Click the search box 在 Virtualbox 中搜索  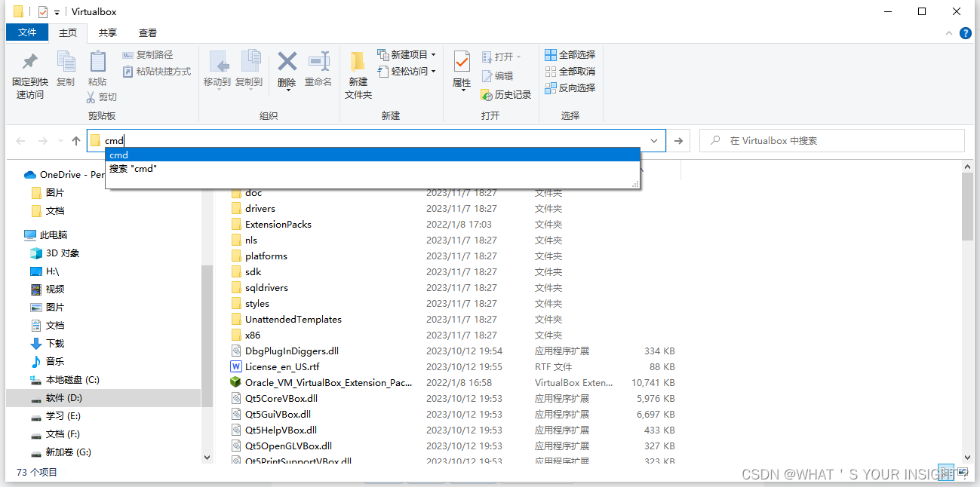click(x=832, y=141)
